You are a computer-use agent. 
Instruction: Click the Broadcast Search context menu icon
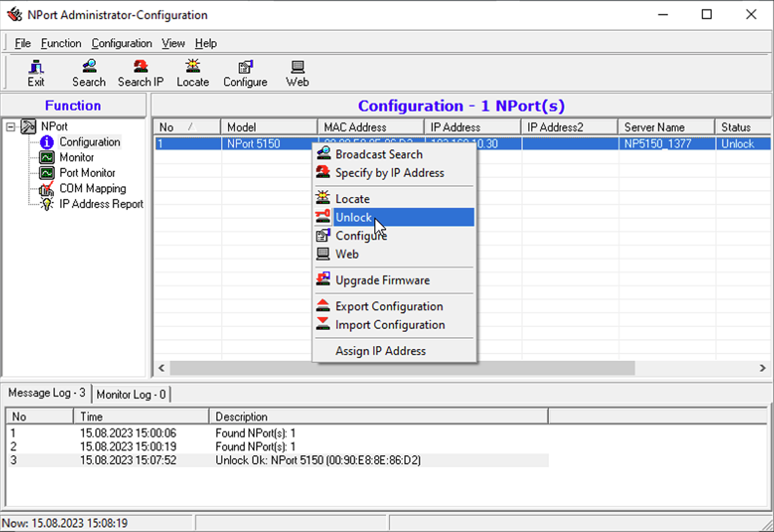click(323, 154)
